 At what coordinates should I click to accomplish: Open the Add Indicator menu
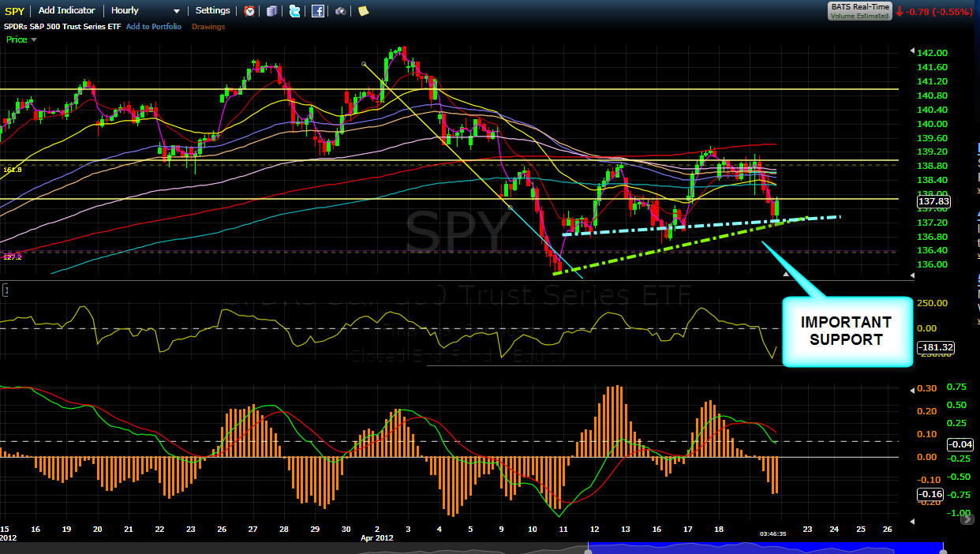[67, 10]
